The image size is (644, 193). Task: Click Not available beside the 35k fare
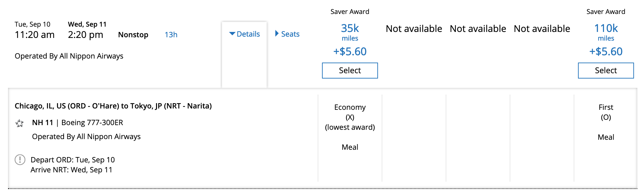414,29
